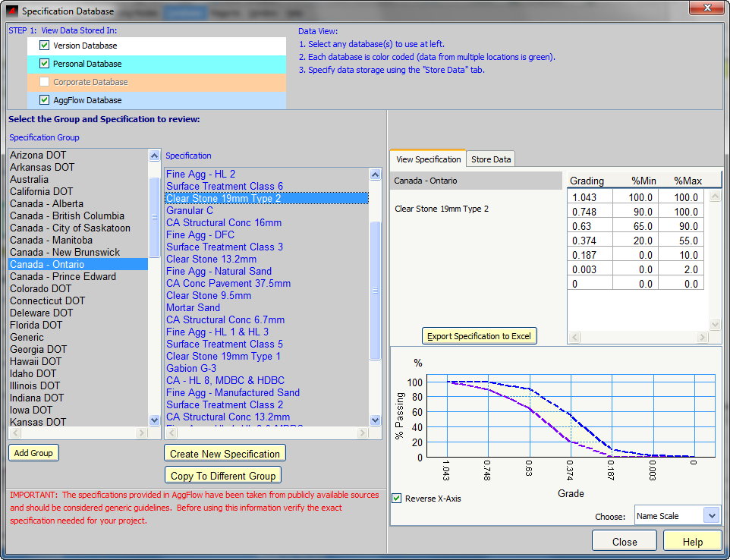Open the Name Scale dropdown

coord(710,515)
